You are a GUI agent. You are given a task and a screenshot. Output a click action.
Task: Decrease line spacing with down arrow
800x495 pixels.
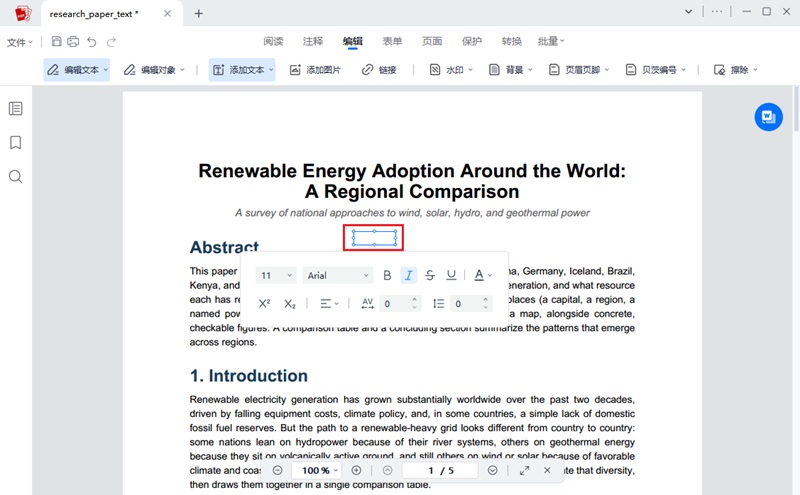486,308
